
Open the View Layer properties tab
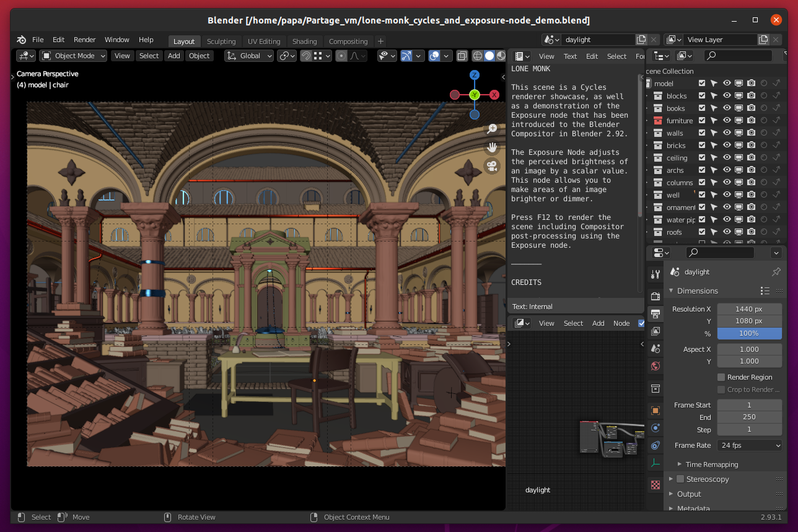655,331
